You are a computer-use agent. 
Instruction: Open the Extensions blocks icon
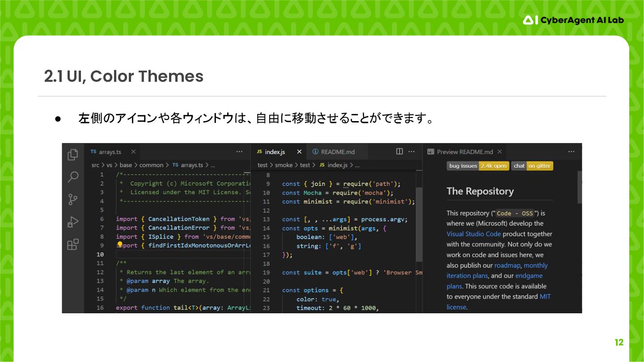coord(73,244)
